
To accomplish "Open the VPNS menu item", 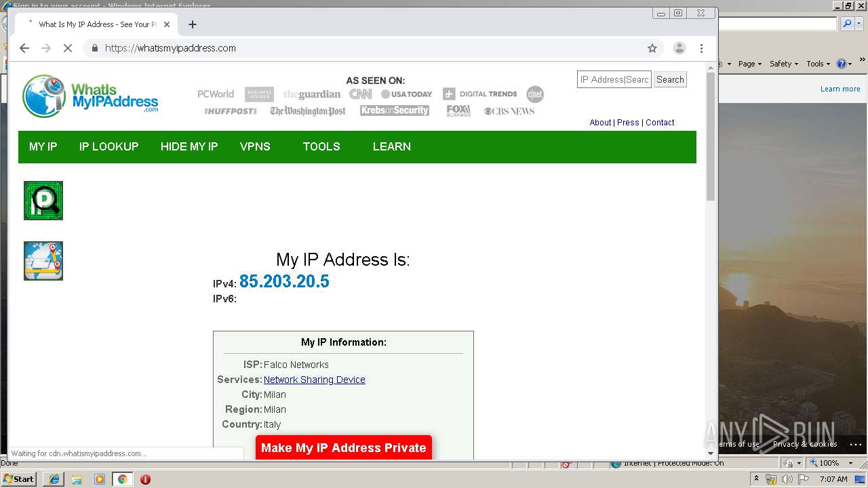I will [255, 146].
